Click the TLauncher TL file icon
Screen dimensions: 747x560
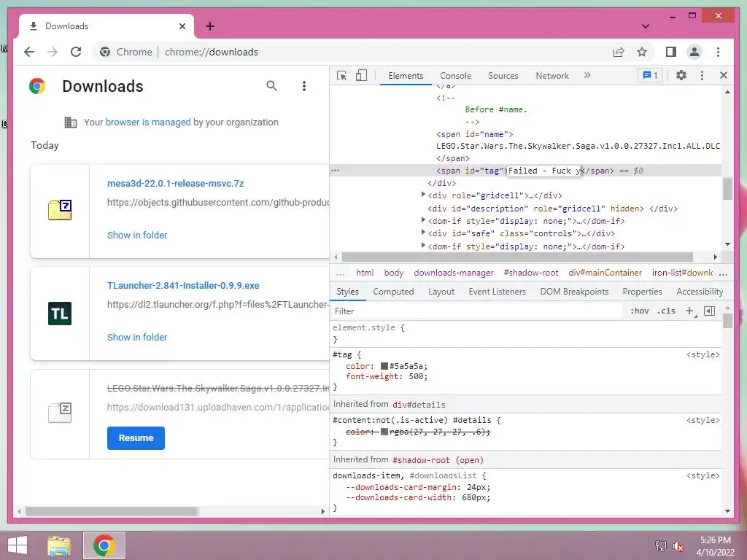pos(60,314)
